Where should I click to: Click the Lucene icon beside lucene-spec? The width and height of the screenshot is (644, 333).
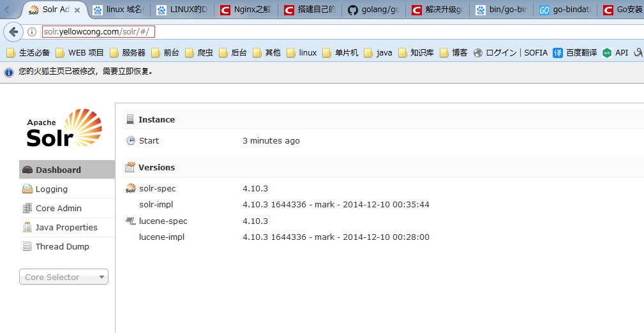tap(131, 221)
